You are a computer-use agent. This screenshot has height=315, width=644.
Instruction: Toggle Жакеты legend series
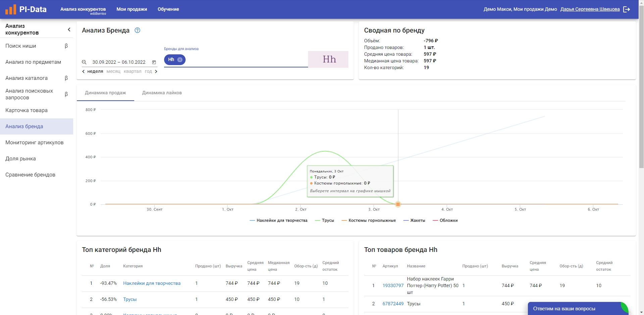[414, 220]
